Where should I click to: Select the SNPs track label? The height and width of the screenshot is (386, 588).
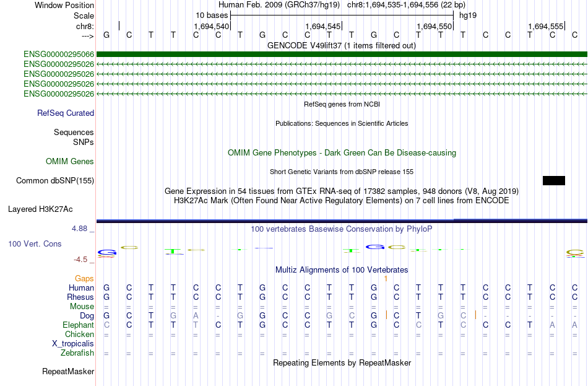(84, 143)
